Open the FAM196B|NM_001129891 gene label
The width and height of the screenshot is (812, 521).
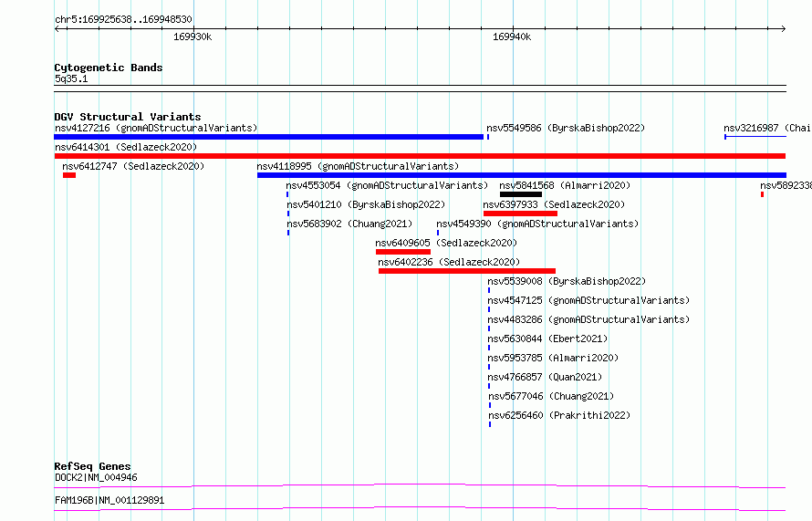tap(109, 500)
